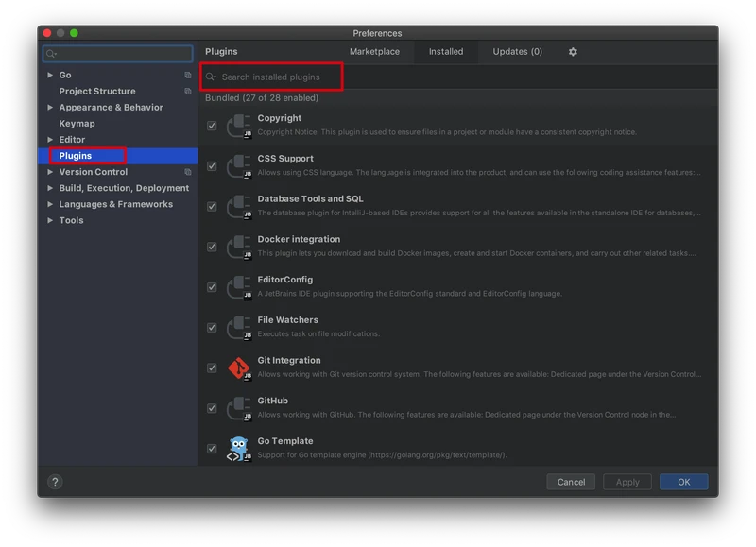Click the Docker integration plugin icon

point(238,248)
